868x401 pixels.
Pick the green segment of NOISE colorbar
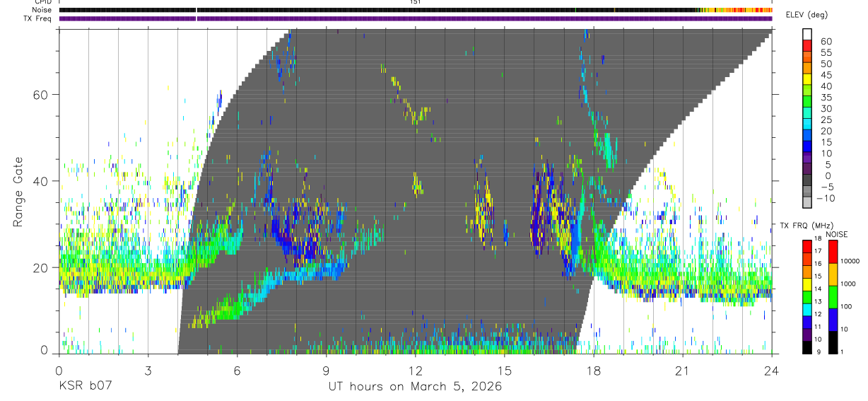click(x=833, y=297)
